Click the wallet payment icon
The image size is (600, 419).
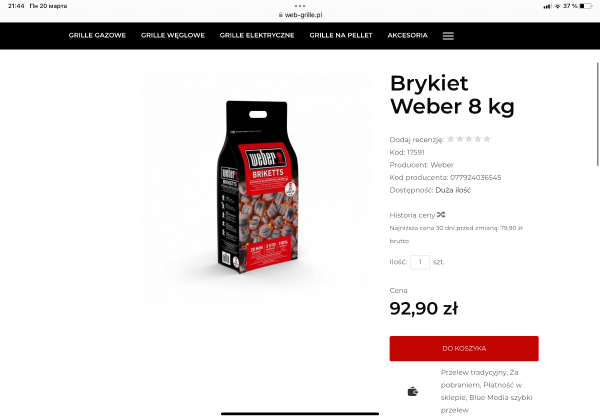pyautogui.click(x=412, y=391)
